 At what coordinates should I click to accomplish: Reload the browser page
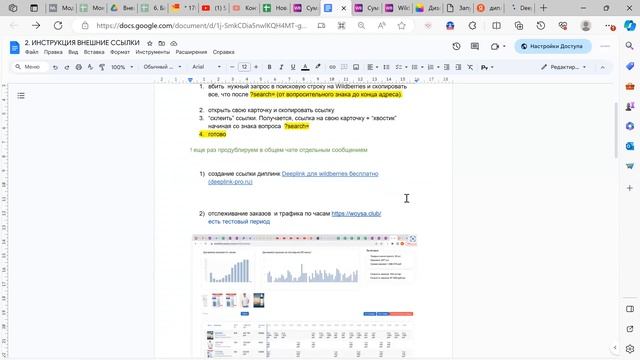coord(58,26)
